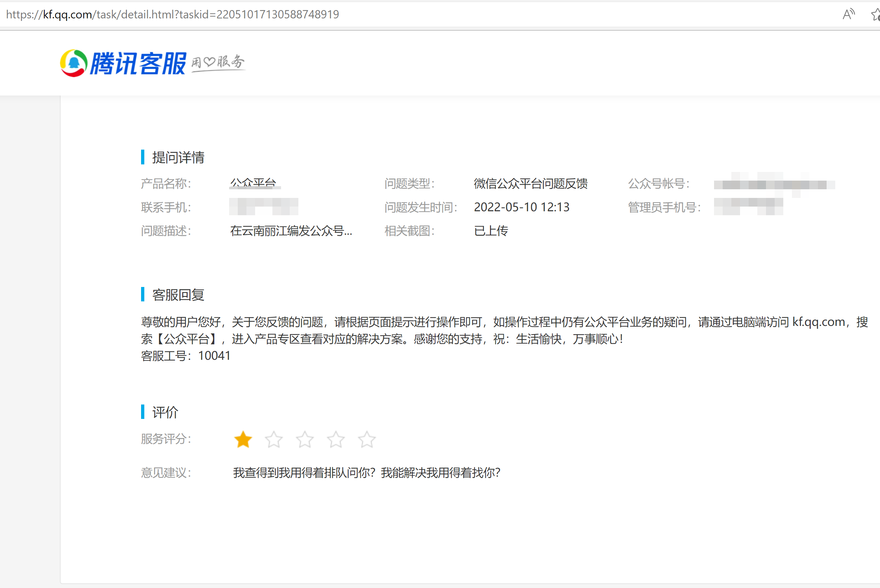
Task: Click the favorites star icon in address bar
Action: click(876, 15)
